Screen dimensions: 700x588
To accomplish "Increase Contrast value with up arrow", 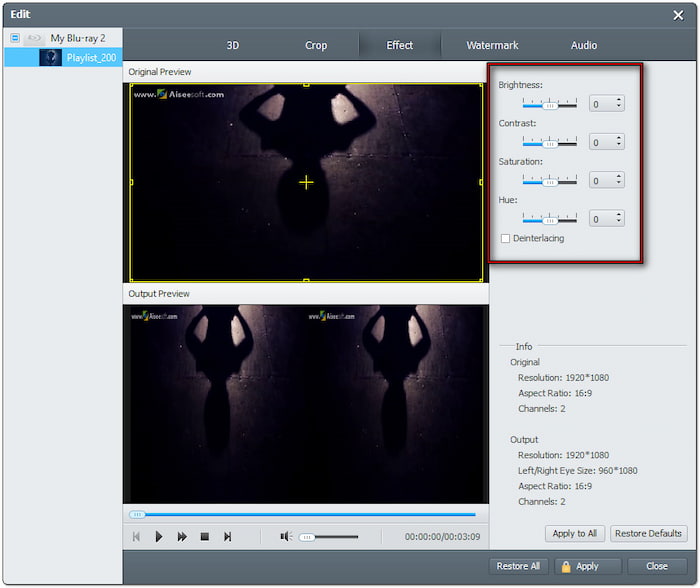I will point(619,138).
